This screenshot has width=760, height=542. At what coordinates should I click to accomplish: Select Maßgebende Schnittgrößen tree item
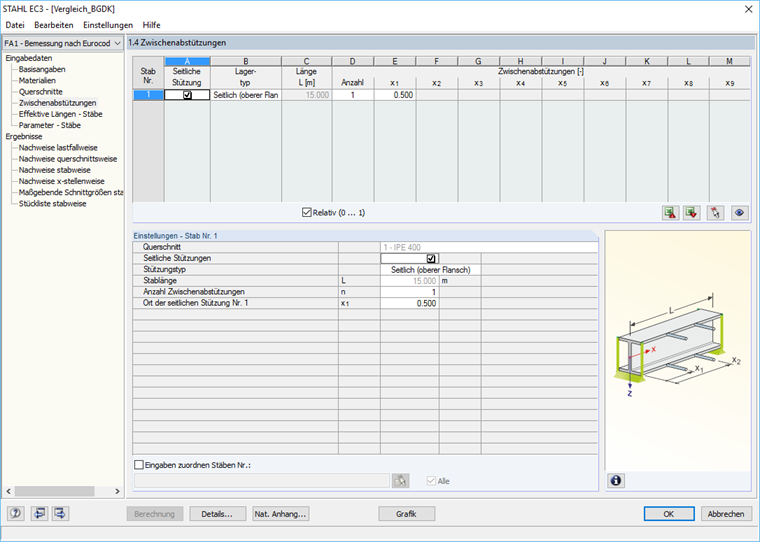pyautogui.click(x=71, y=192)
